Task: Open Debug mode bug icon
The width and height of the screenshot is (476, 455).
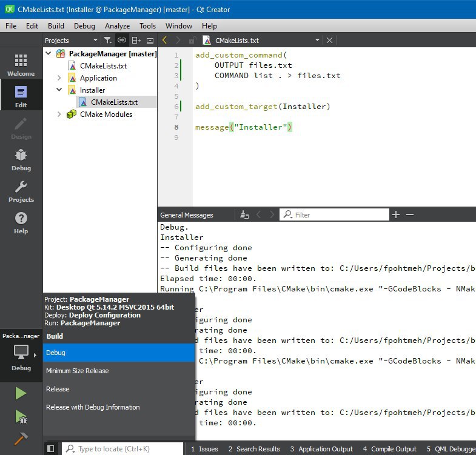Action: click(x=21, y=159)
